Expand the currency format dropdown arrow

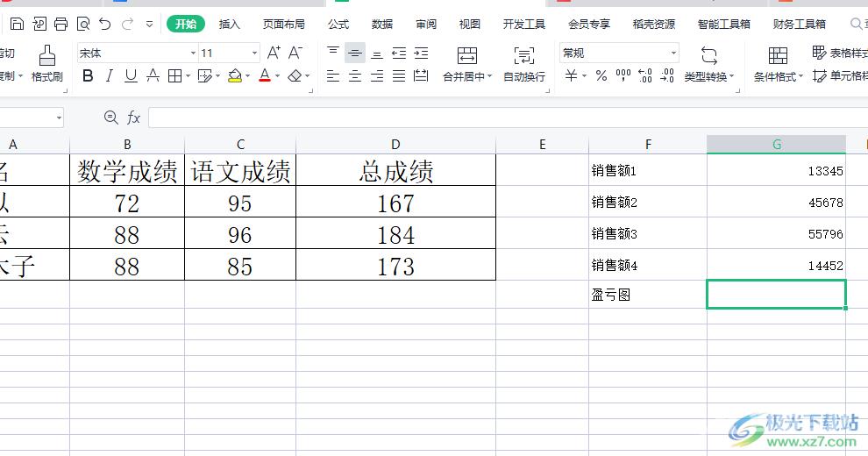[584, 75]
